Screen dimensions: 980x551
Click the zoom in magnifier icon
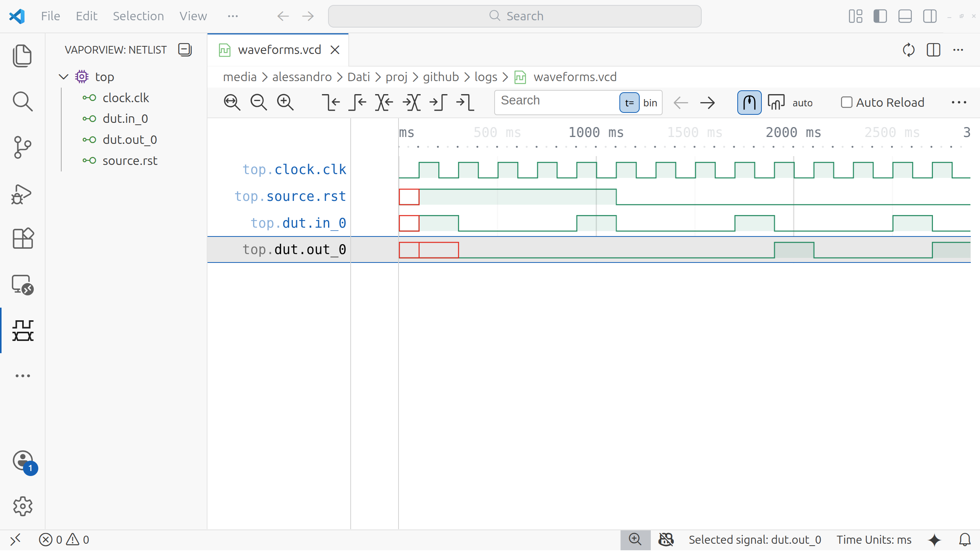(285, 103)
